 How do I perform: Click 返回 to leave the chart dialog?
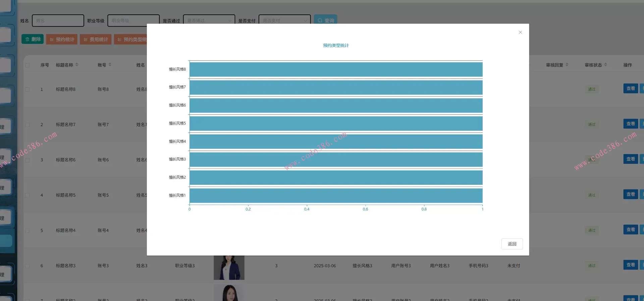512,244
